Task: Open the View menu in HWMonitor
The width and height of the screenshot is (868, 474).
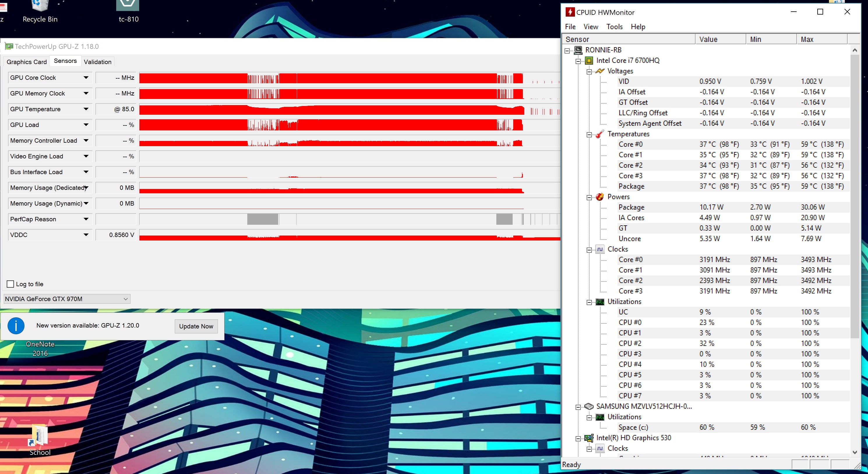Action: 591,26
